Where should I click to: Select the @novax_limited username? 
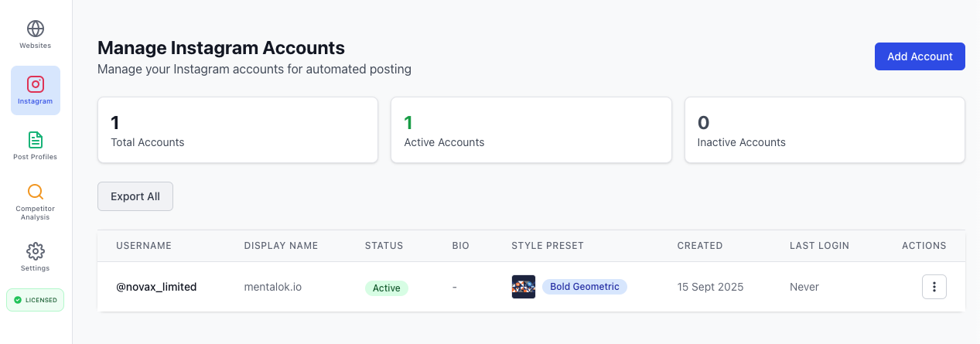point(156,287)
